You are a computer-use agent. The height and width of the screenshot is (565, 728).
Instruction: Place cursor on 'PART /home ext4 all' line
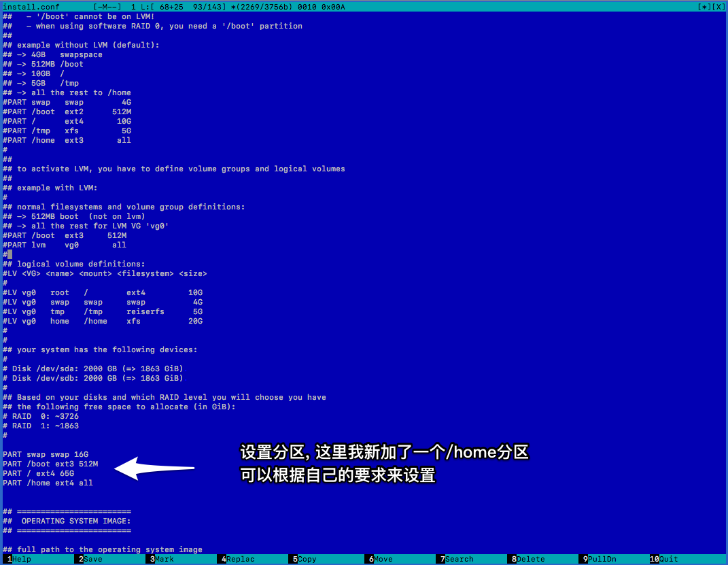click(x=48, y=483)
